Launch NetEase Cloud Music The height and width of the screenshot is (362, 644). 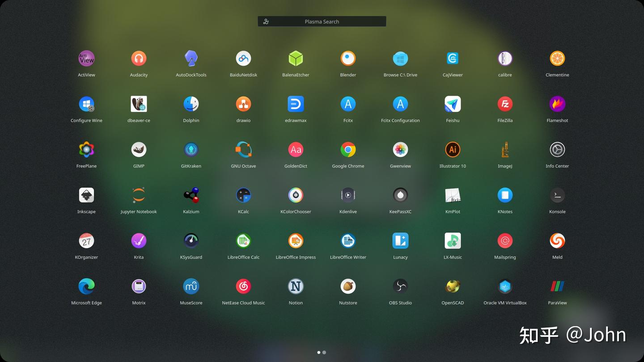coord(243,286)
